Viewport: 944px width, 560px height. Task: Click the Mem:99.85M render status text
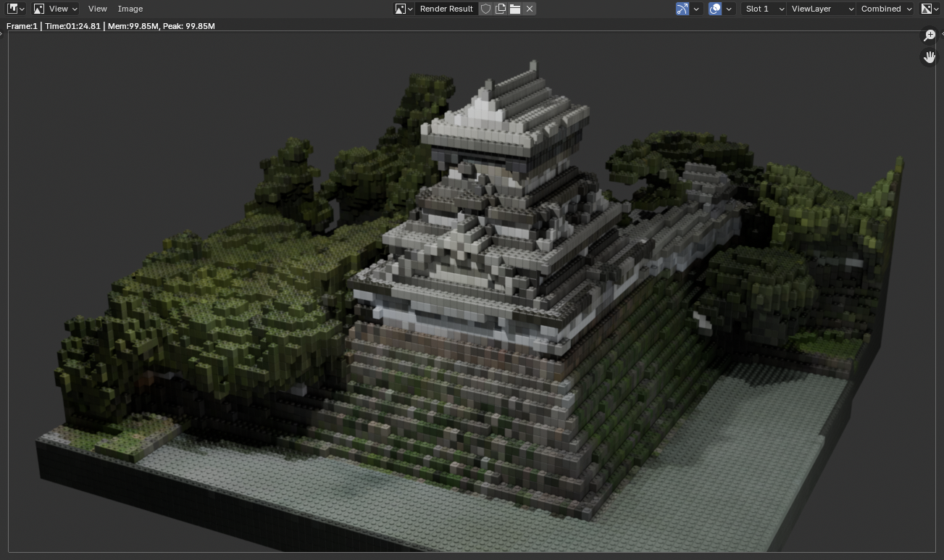(133, 26)
